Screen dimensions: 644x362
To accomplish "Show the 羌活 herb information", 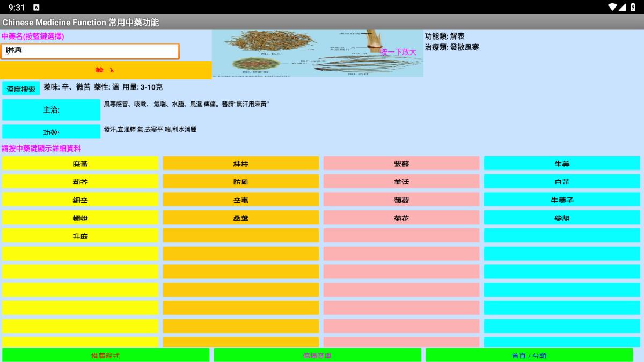I will click(x=401, y=181).
